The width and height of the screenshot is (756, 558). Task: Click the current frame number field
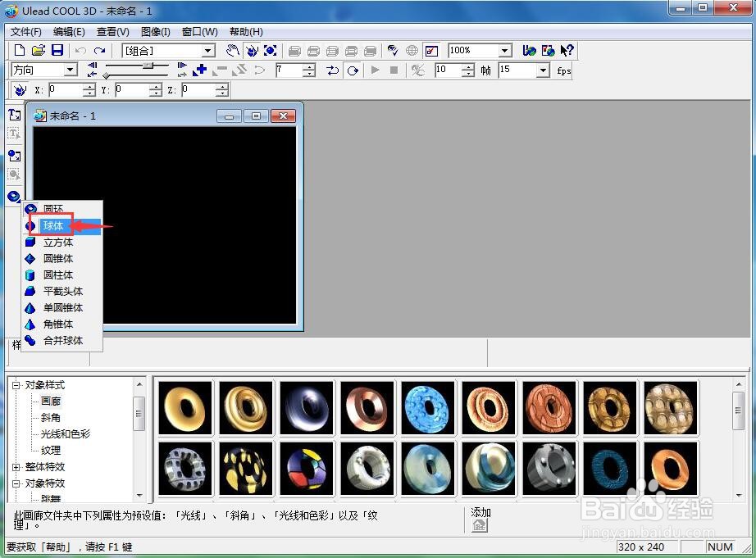pos(289,70)
